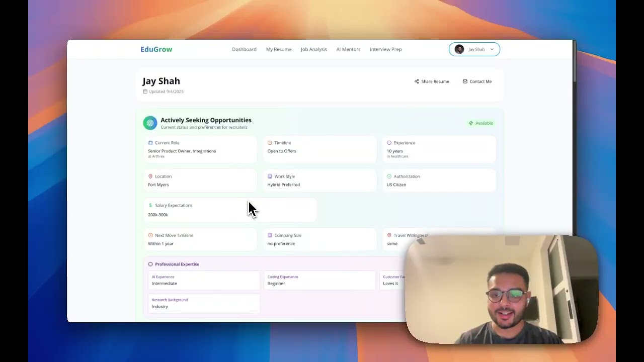Navigate to AI Mentors

[348, 49]
